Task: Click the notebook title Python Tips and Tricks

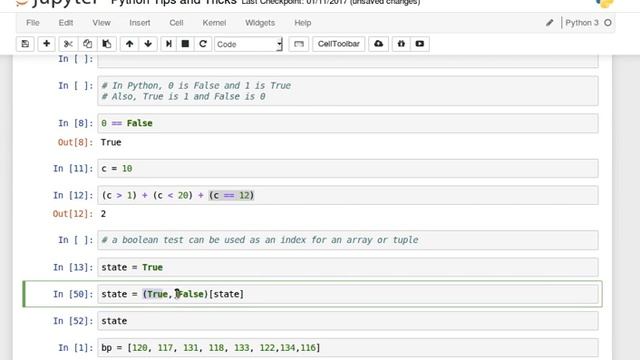Action: [x=174, y=2]
